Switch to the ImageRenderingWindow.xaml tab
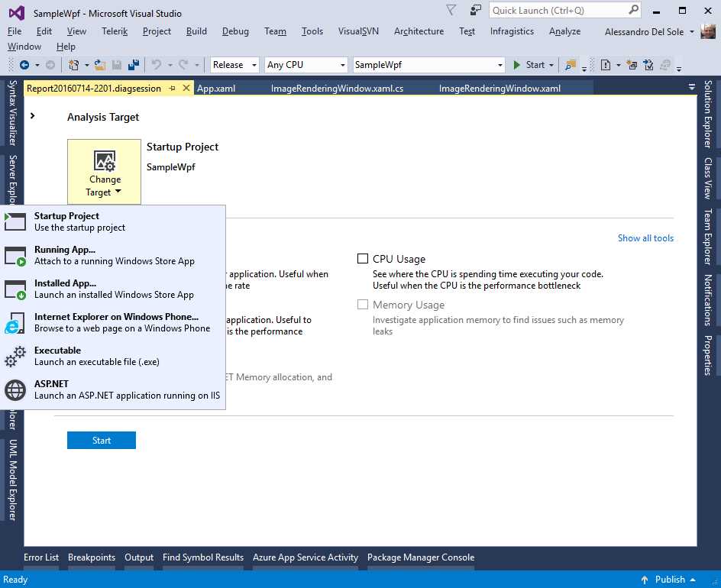The width and height of the screenshot is (721, 588). click(x=500, y=89)
